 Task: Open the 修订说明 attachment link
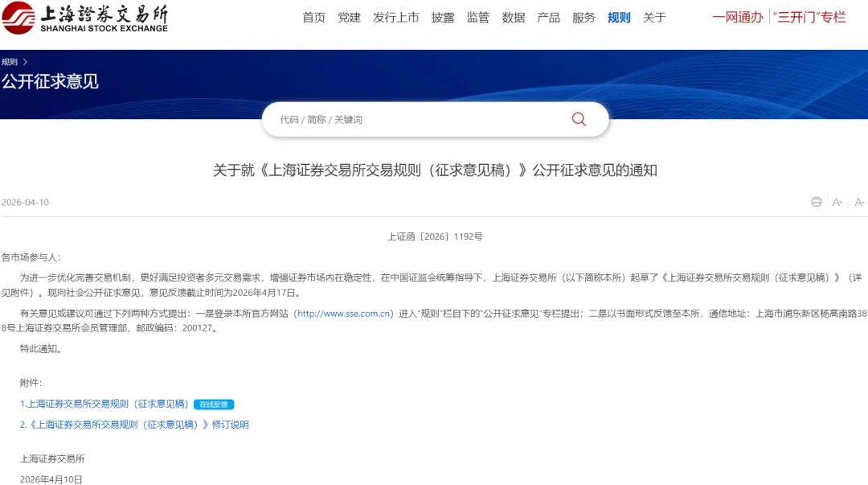pyautogui.click(x=133, y=425)
